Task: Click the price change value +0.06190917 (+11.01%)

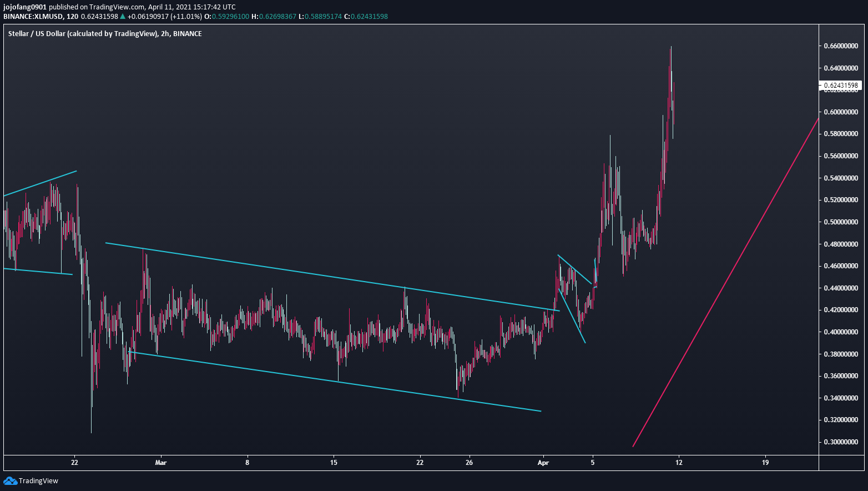Action: [x=164, y=17]
